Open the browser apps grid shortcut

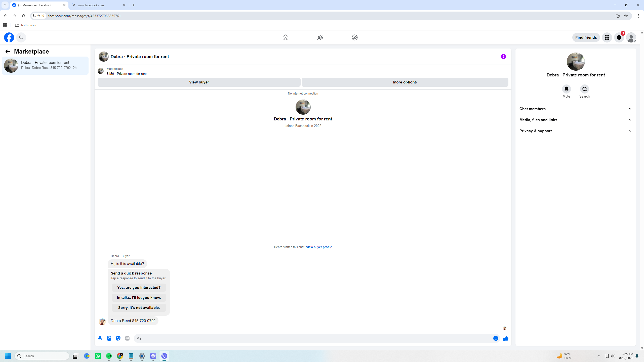tap(5, 25)
